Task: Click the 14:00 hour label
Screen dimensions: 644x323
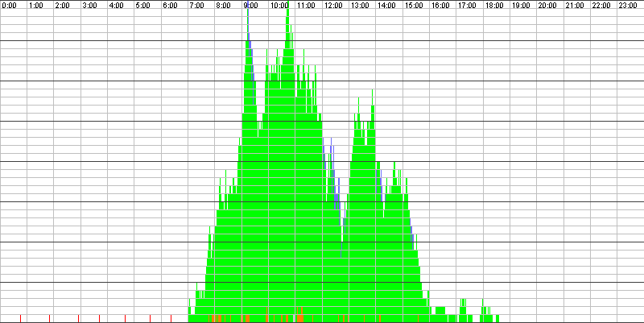Action: click(386, 6)
